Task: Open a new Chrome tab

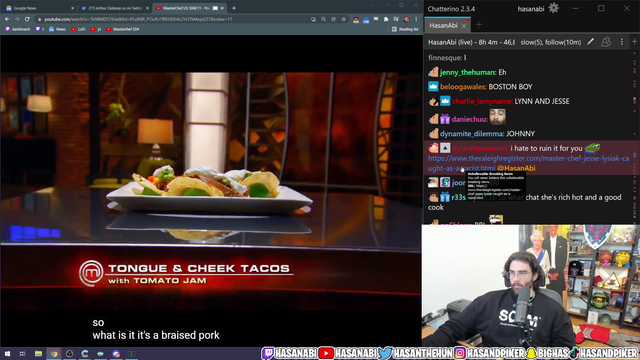Action: [x=234, y=8]
